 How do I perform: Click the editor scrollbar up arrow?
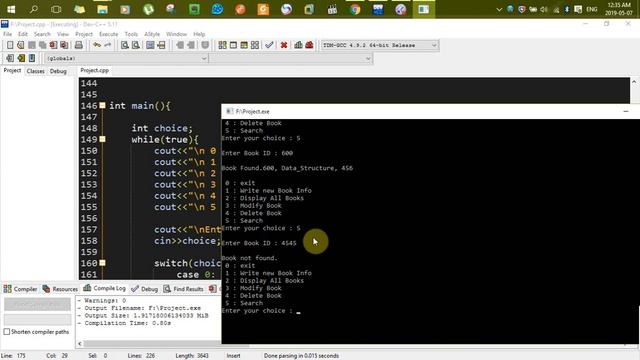[634, 82]
